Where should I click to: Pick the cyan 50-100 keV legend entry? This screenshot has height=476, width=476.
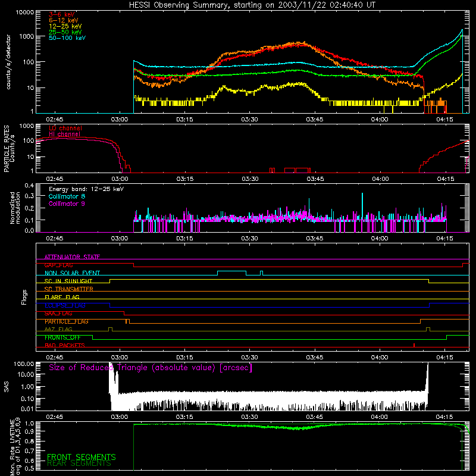[x=67, y=38]
